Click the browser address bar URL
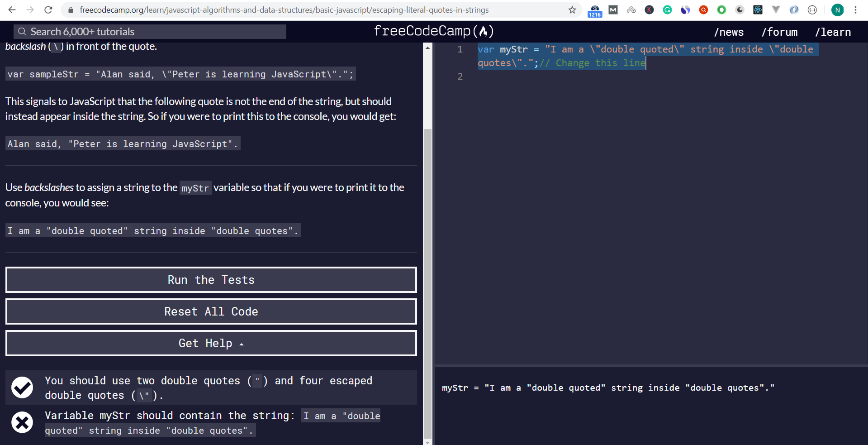The image size is (868, 445). (284, 10)
